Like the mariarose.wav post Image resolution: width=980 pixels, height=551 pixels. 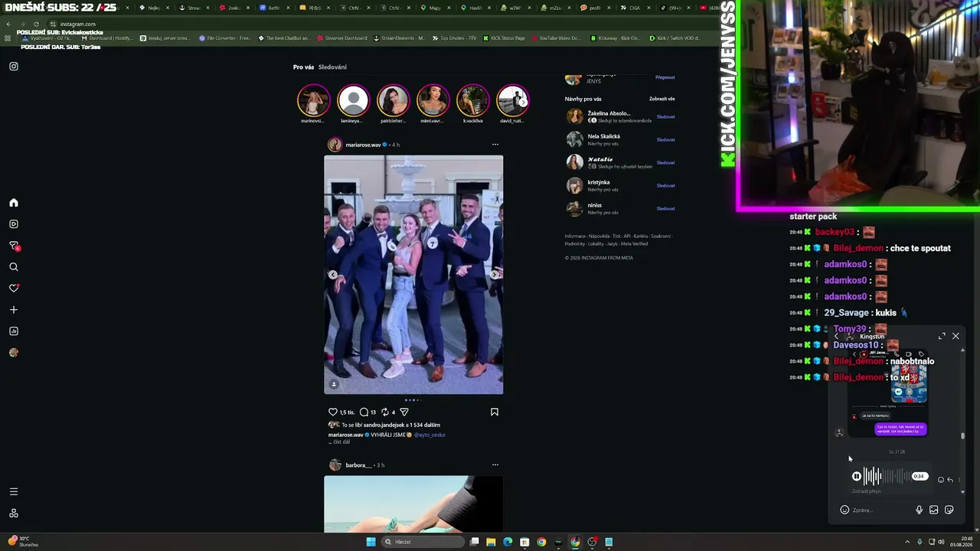point(333,412)
